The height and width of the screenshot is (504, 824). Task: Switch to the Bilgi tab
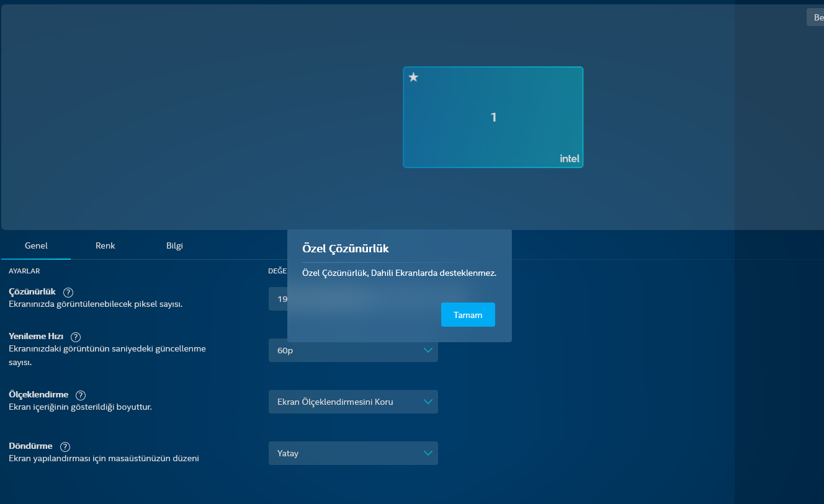(174, 245)
